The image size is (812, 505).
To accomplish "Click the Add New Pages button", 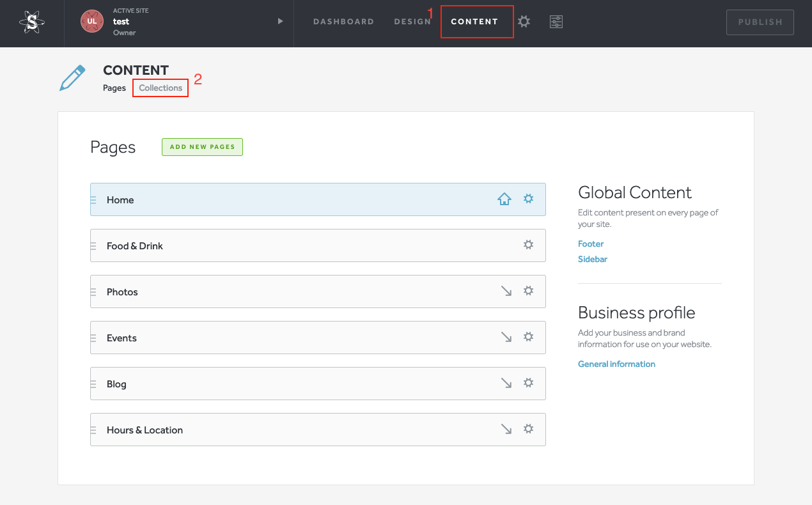I will tap(202, 147).
